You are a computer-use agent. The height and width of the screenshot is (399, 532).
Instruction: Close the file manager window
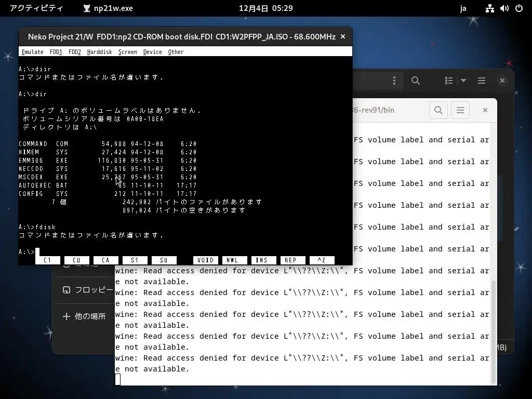point(502,81)
